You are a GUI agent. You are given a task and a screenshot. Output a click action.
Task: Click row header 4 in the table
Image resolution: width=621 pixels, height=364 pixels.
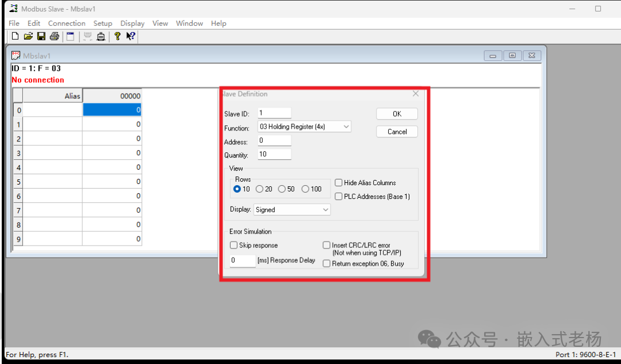18,167
